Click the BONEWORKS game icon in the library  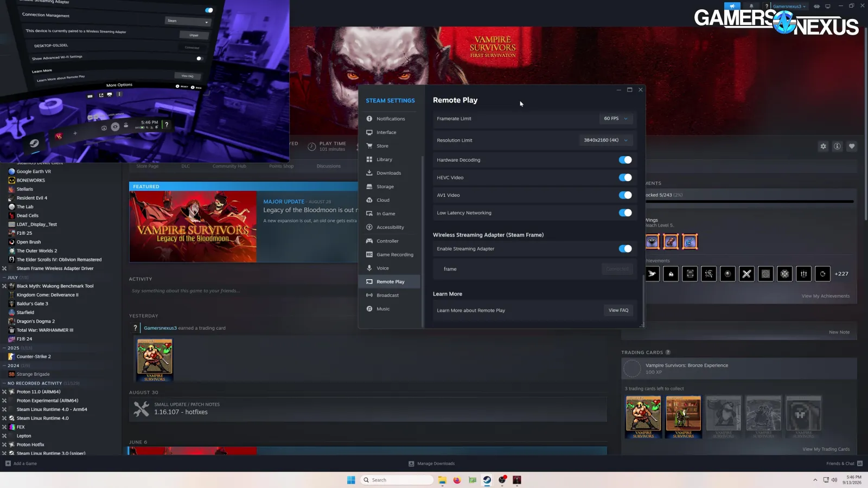tap(11, 181)
